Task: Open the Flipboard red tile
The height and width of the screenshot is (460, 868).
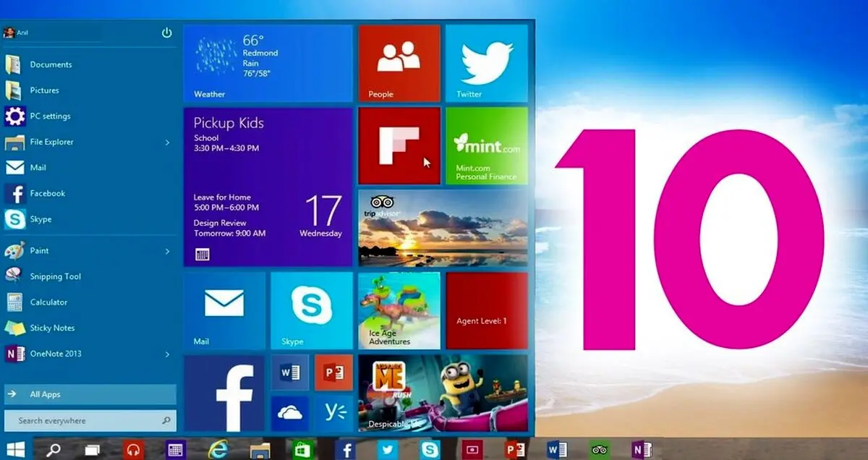Action: coord(399,146)
